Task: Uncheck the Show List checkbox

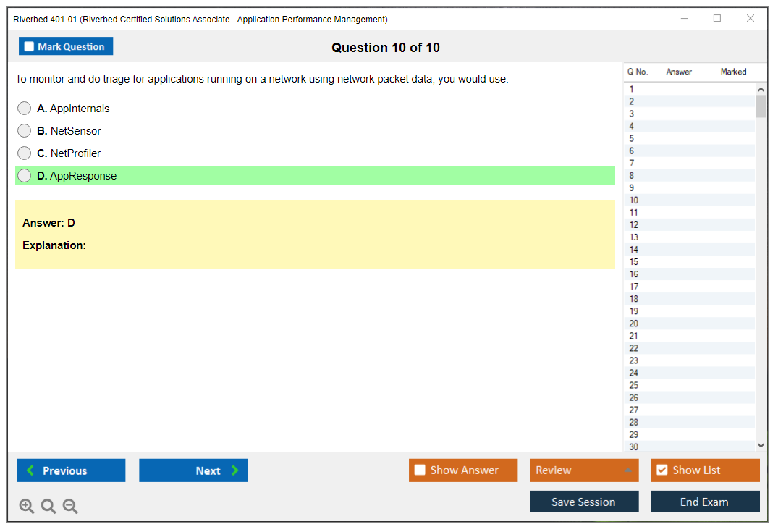Action: [x=661, y=470]
